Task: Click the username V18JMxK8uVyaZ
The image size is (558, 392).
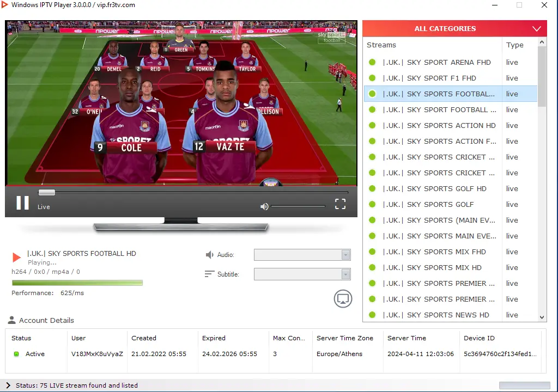Action: point(97,354)
